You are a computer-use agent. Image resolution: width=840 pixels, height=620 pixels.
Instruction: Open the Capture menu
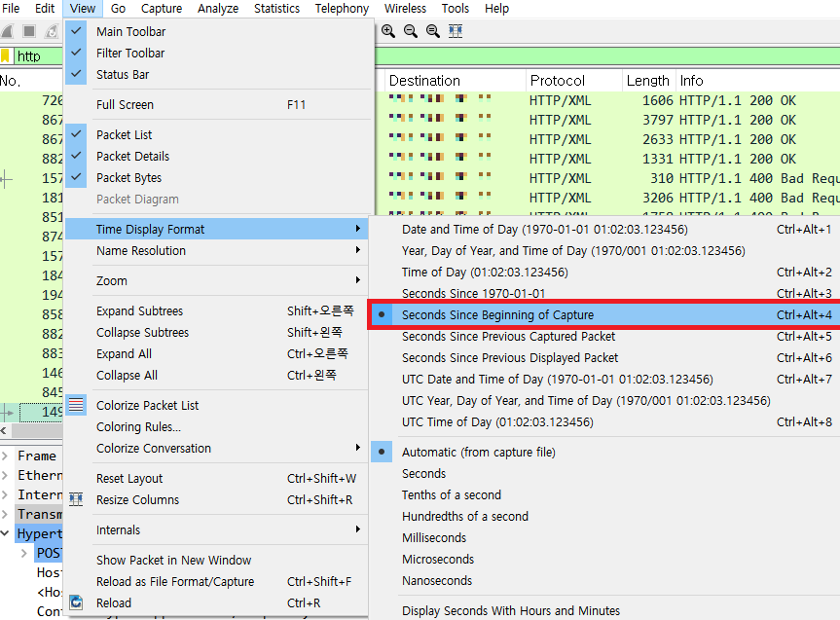pos(162,9)
